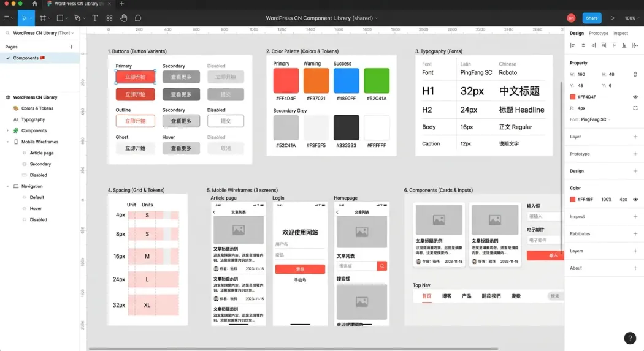This screenshot has height=351, width=644.
Task: Click the independent corners icon beside radius
Action: [x=635, y=108]
